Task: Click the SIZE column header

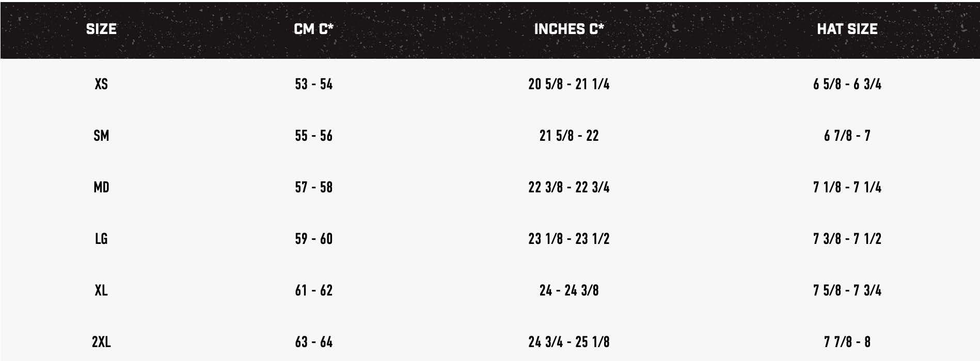Action: [101, 29]
